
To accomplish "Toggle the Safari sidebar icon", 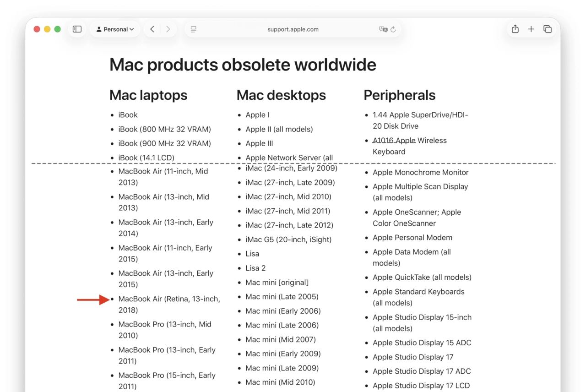I will pyautogui.click(x=77, y=29).
